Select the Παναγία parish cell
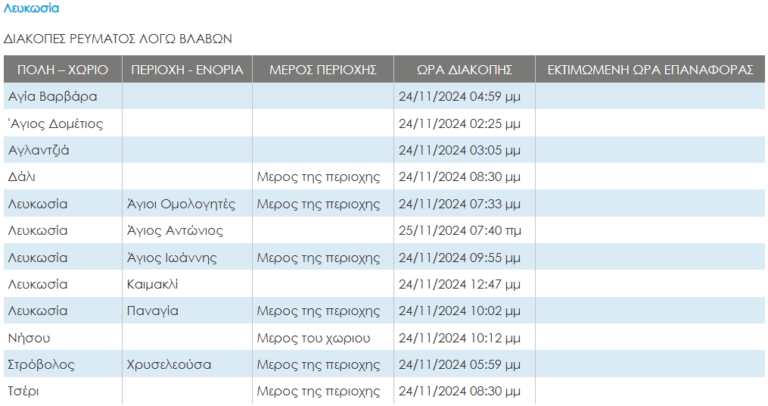768x406 pixels. coord(152,311)
